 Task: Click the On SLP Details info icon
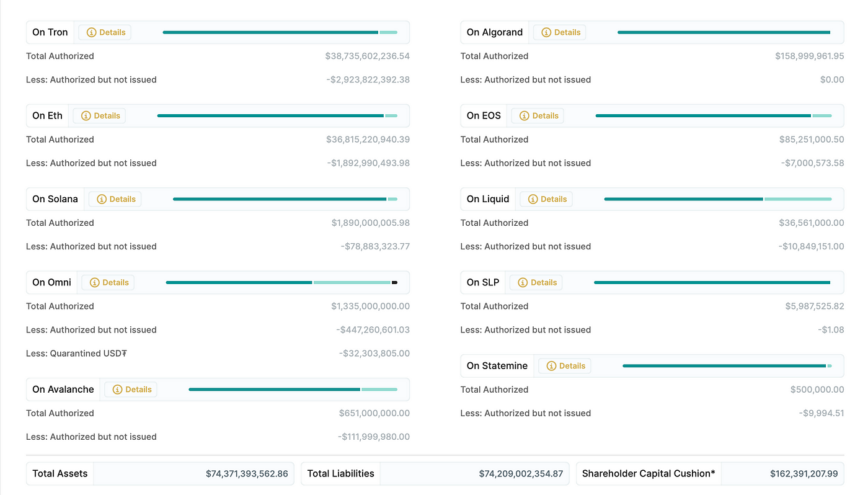(x=523, y=282)
